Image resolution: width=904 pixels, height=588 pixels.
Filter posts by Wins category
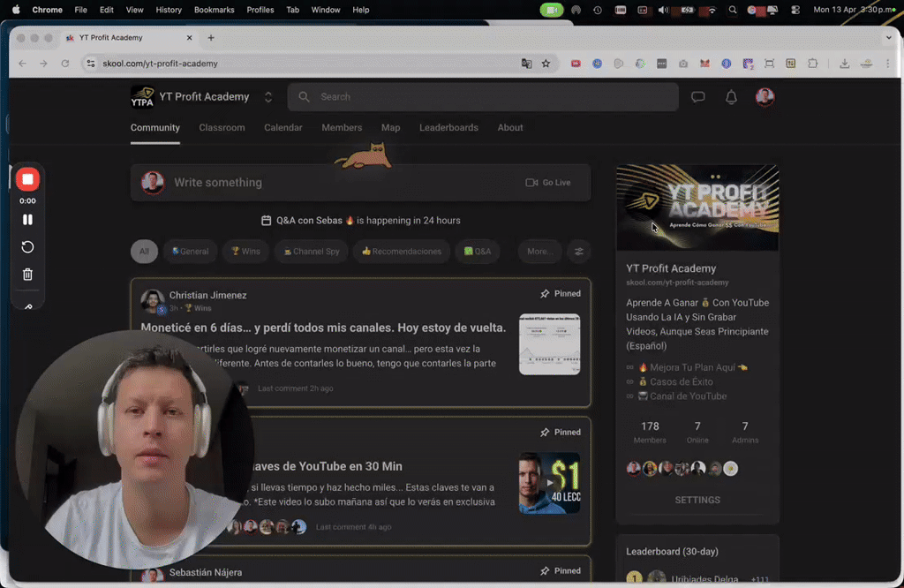(x=245, y=252)
